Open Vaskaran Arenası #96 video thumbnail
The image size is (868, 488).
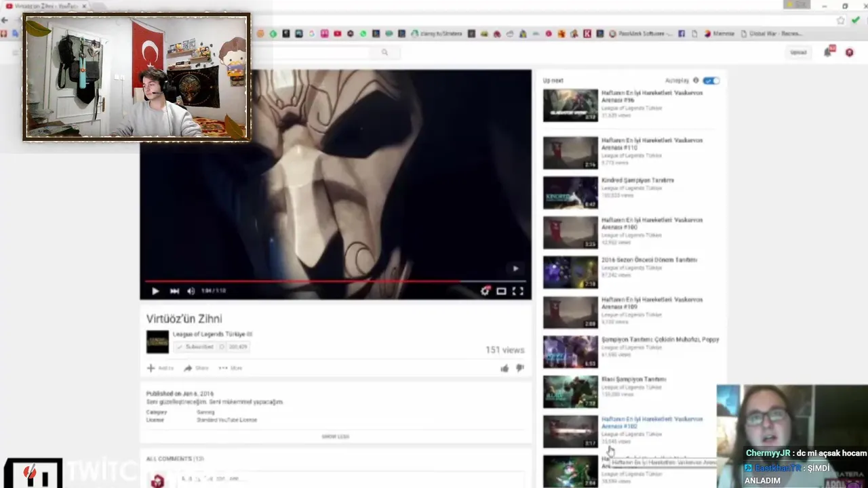tap(570, 105)
